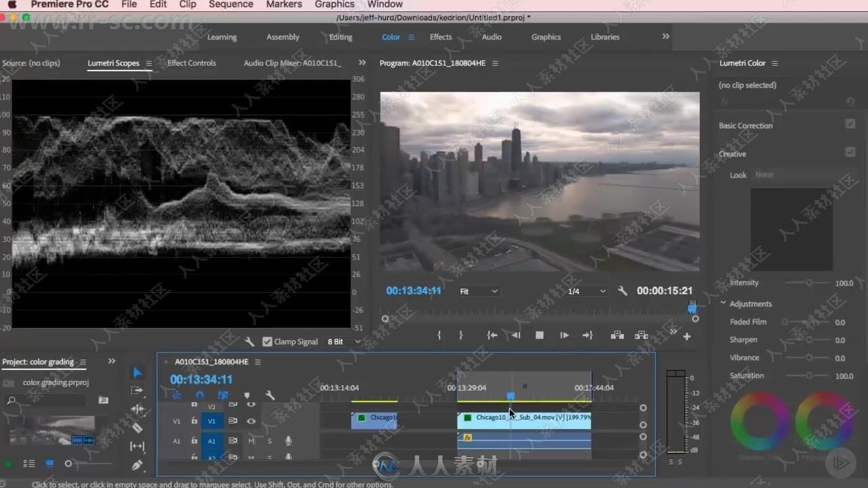Screen dimensions: 868x488
Task: Toggle A1 track lock
Action: (x=194, y=441)
